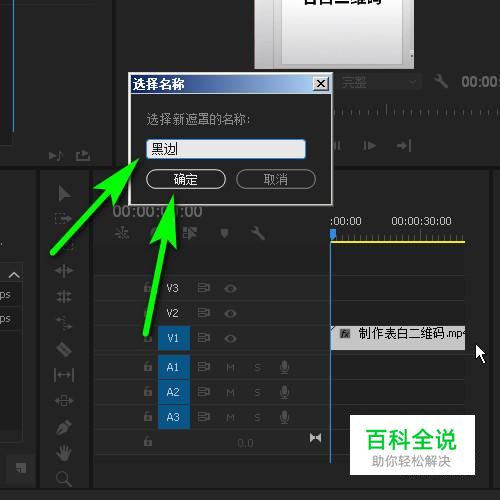Image resolution: width=500 pixels, height=500 pixels.
Task: Click the export frame icon
Action: tap(83, 155)
